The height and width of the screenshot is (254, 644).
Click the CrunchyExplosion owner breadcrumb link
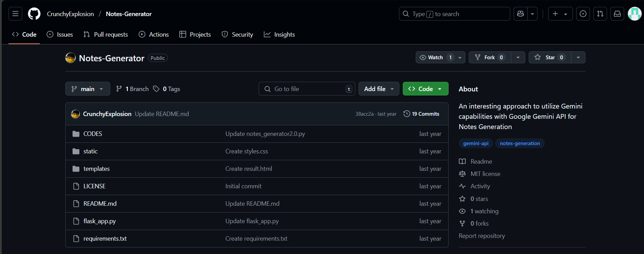(70, 14)
